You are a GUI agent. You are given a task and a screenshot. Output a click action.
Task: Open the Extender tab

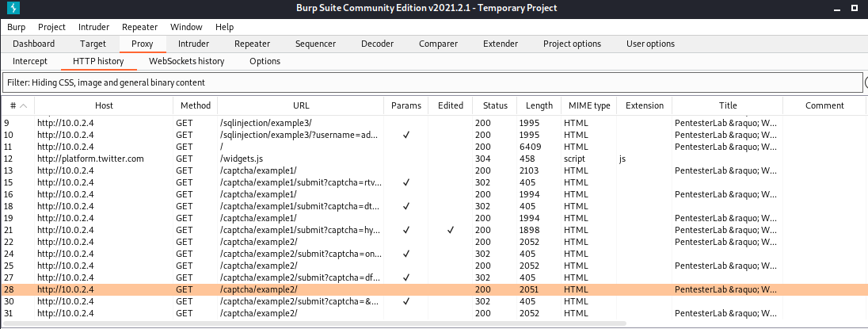[501, 44]
